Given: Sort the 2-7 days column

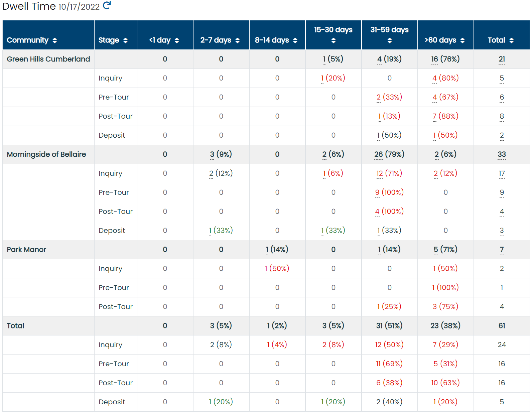Looking at the screenshot, I should pos(237,40).
